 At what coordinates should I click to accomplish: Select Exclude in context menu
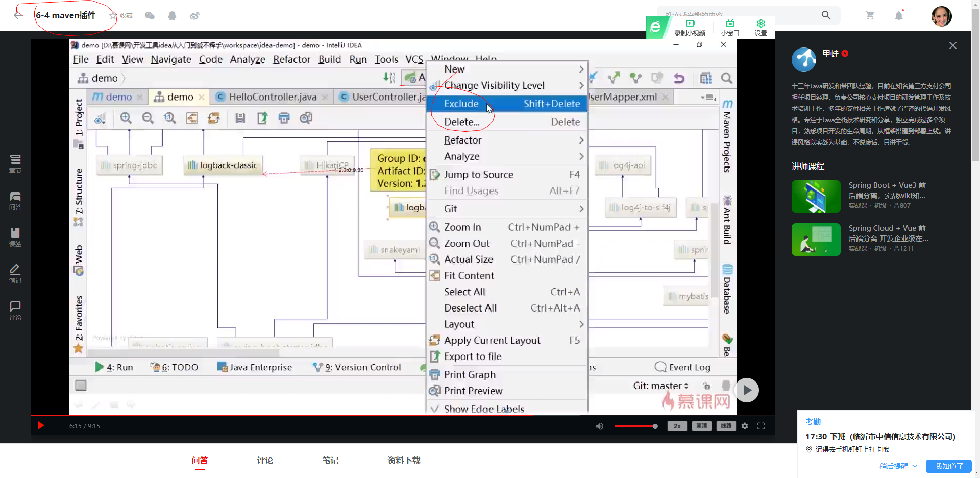pos(507,104)
